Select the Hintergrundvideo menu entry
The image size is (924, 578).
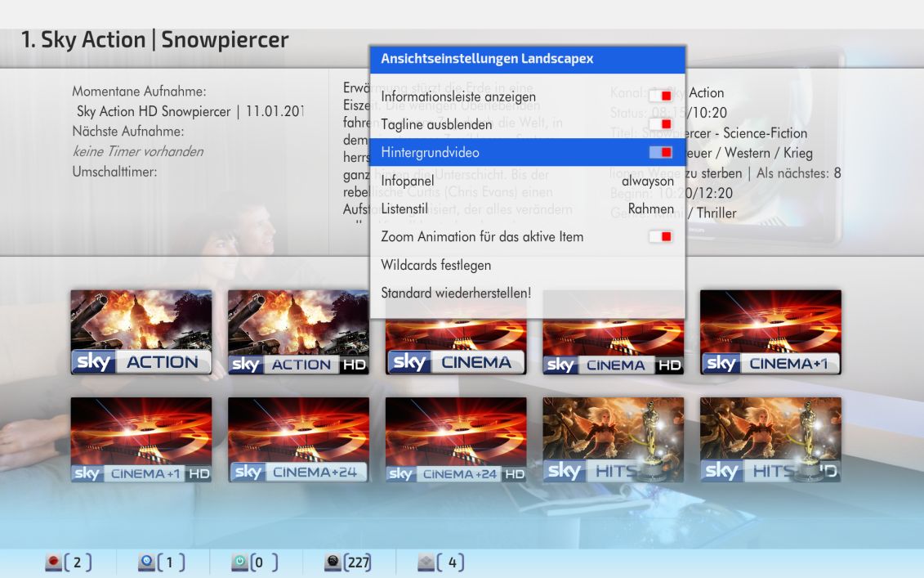click(528, 152)
